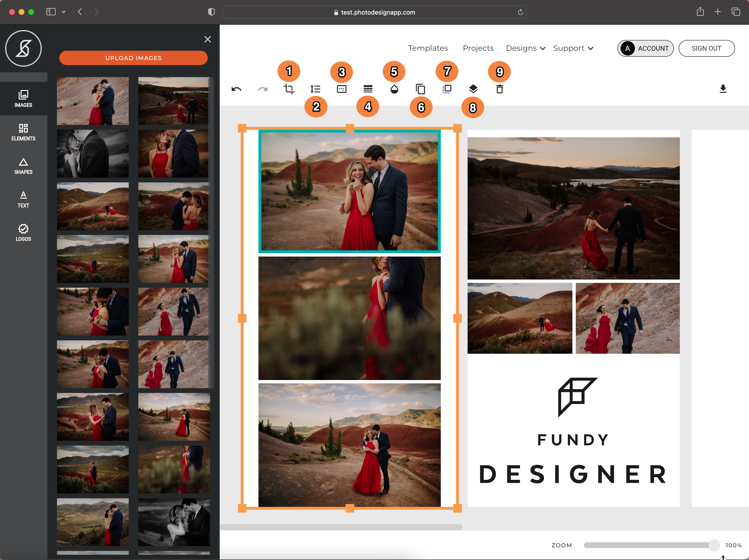This screenshot has height=560, width=749.
Task: Click the Fundy Designer logo on page
Action: [573, 431]
